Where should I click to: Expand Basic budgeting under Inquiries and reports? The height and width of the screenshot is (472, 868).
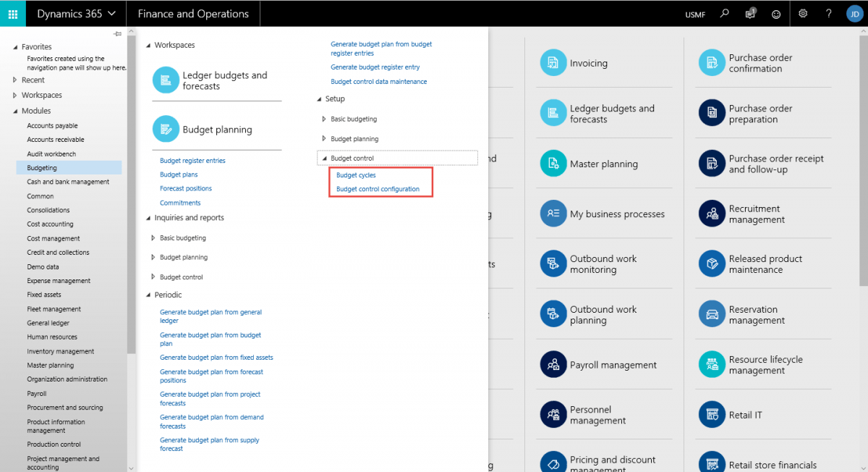click(x=153, y=237)
